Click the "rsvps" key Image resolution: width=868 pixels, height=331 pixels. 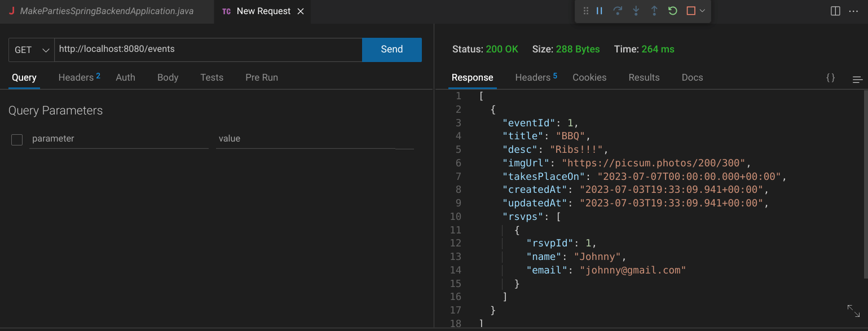[523, 217]
